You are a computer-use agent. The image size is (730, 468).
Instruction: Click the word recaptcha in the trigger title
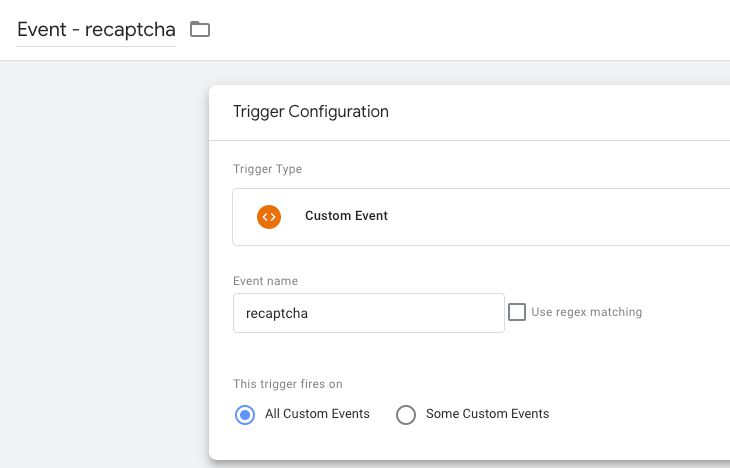point(130,29)
